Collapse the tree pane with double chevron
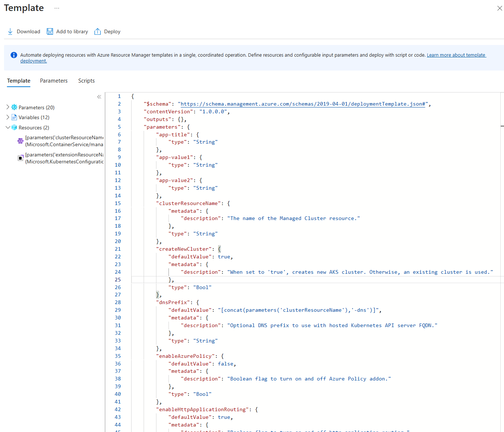 coord(99,97)
